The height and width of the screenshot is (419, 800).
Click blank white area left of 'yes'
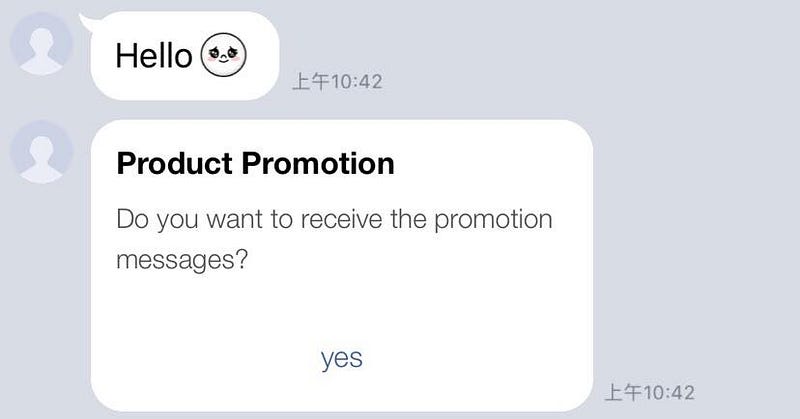click(x=200, y=358)
